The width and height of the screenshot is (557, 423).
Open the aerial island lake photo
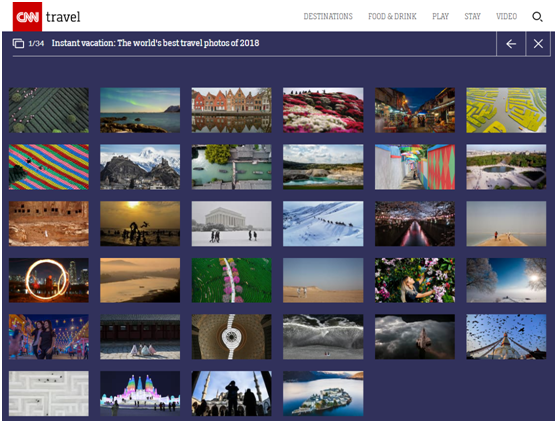point(323,394)
